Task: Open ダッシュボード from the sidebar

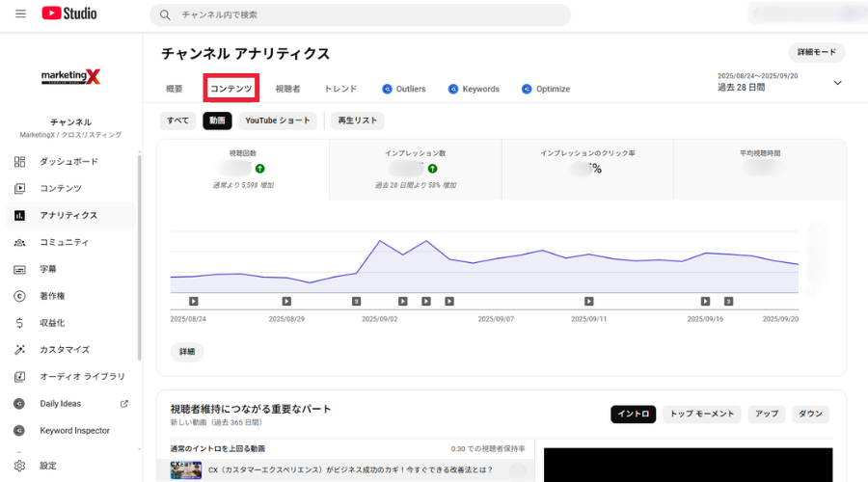Action: tap(68, 162)
